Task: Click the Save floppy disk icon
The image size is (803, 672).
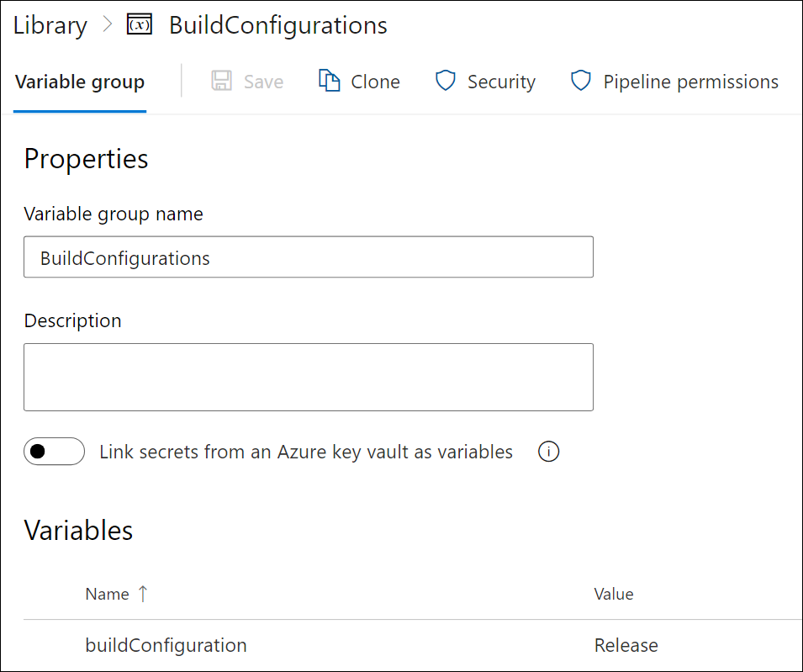Action: tap(222, 81)
